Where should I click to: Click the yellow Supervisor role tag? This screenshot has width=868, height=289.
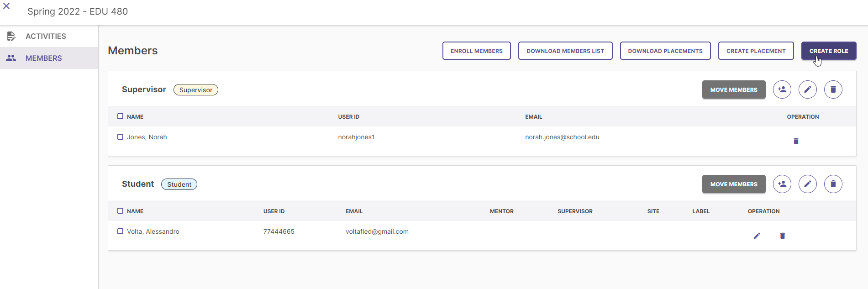(196, 90)
